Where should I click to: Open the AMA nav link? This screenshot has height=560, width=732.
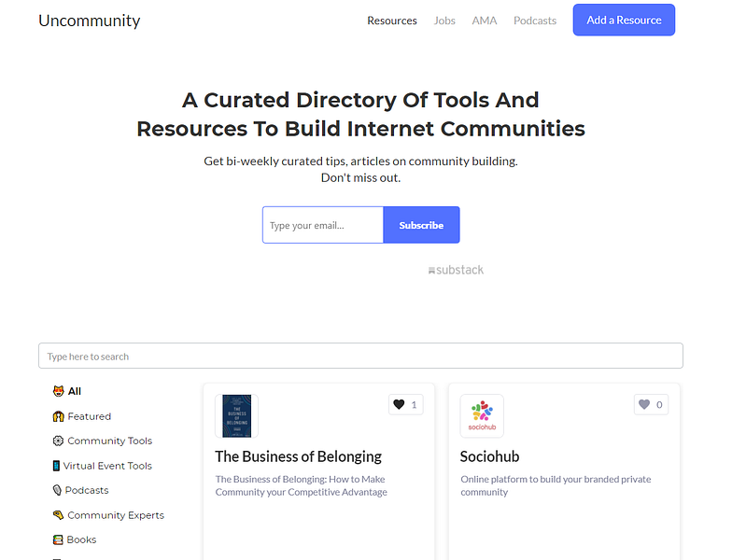pyautogui.click(x=484, y=21)
